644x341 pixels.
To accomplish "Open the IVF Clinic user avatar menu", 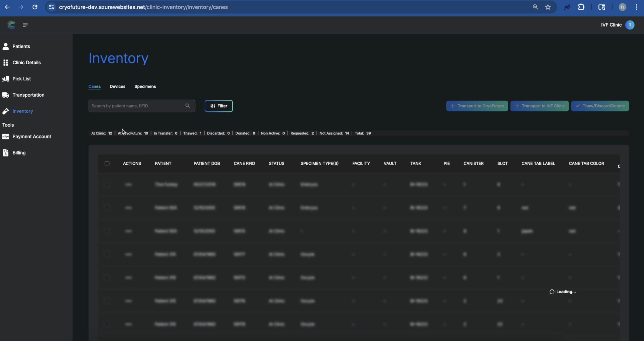I will pos(629,25).
